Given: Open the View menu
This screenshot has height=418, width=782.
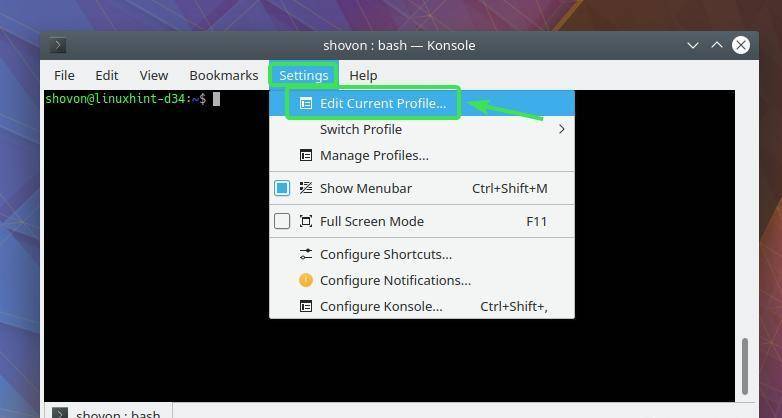Looking at the screenshot, I should coord(154,75).
